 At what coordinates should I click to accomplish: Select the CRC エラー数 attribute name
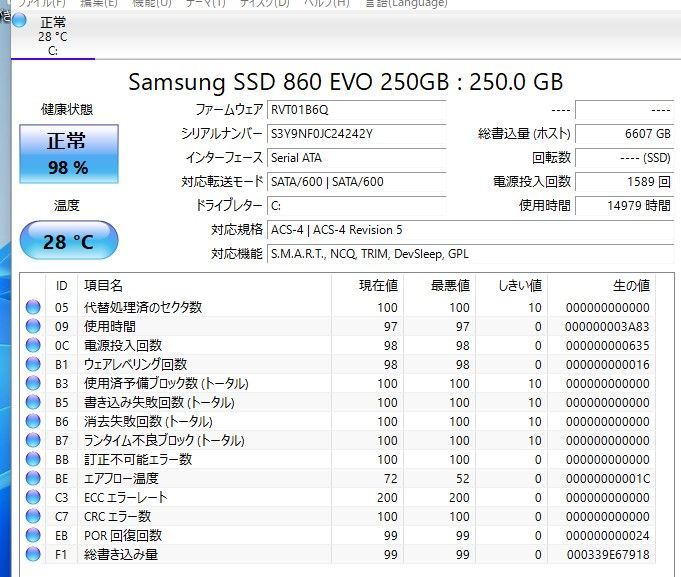click(117, 517)
